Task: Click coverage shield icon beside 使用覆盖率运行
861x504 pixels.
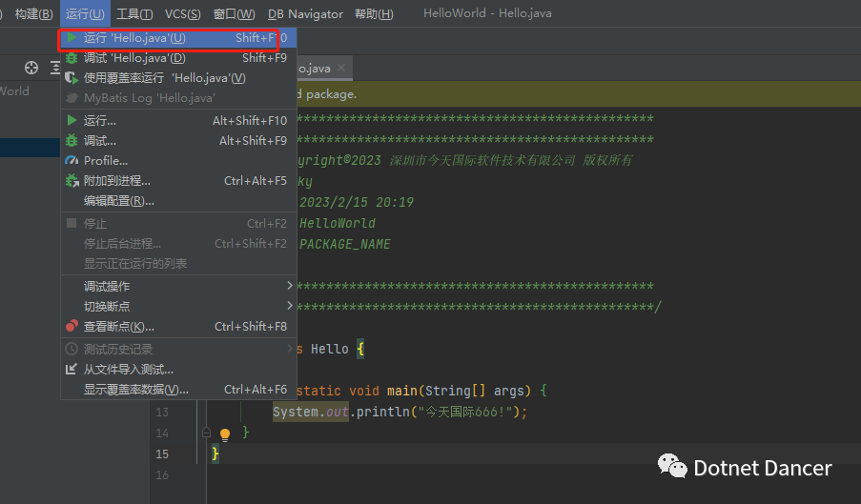Action: [x=72, y=78]
